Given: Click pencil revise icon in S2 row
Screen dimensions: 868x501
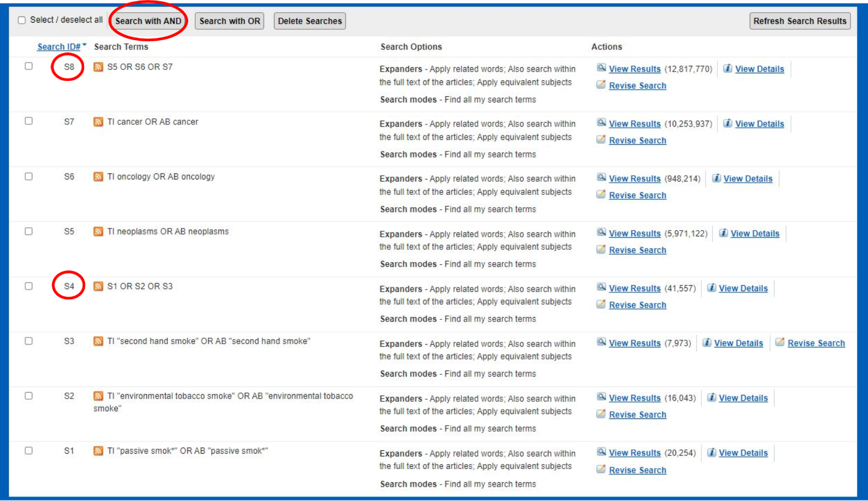Looking at the screenshot, I should point(601,414).
